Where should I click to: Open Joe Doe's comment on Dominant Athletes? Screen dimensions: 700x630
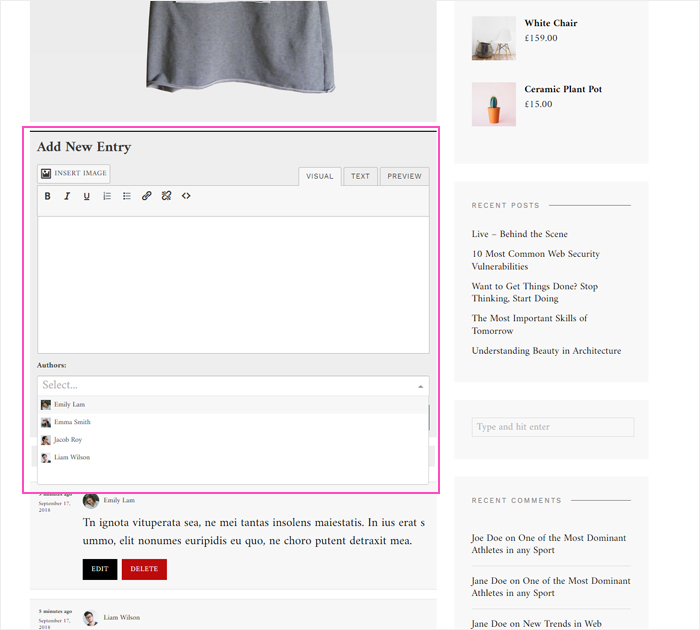coord(549,544)
